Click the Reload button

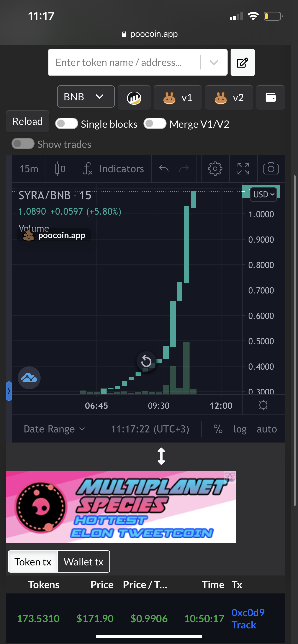pos(28,121)
